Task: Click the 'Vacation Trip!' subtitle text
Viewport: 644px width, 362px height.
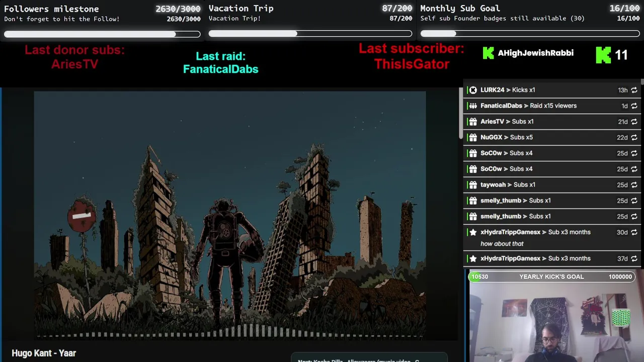Action: (x=234, y=19)
